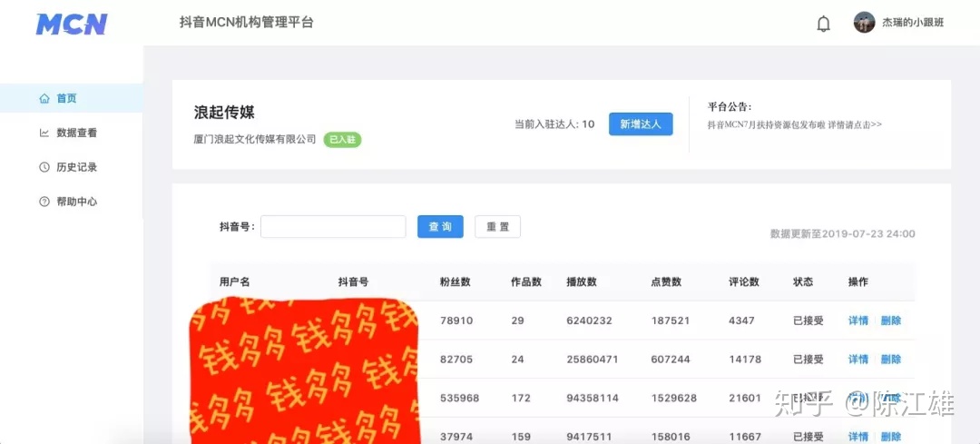980x444 pixels.
Task: Click 详情 in the 78910 fans row
Action: (858, 321)
